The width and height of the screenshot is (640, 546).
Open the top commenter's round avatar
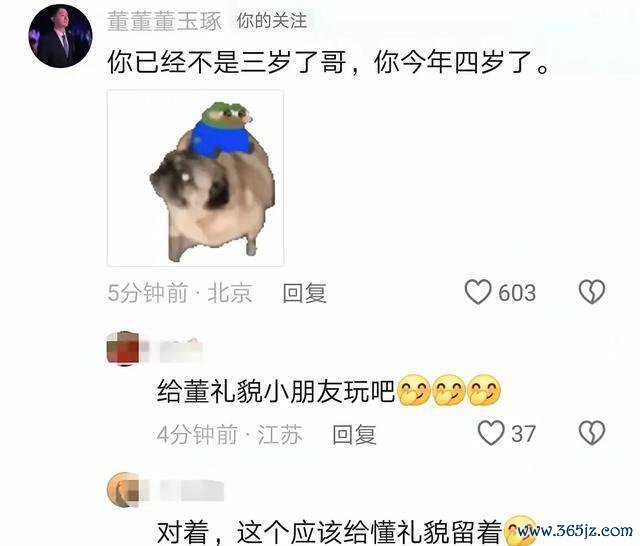click(x=60, y=36)
